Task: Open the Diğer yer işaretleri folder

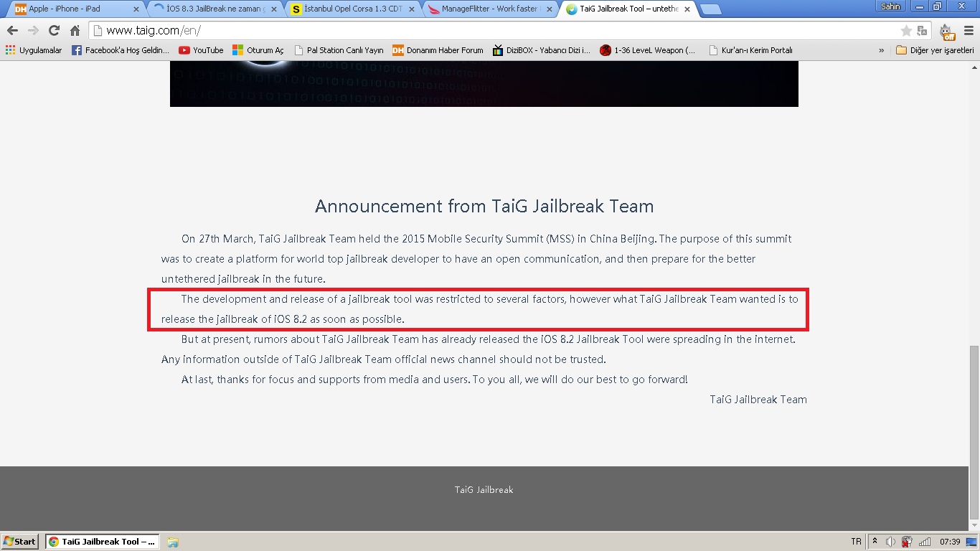Action: click(x=935, y=50)
